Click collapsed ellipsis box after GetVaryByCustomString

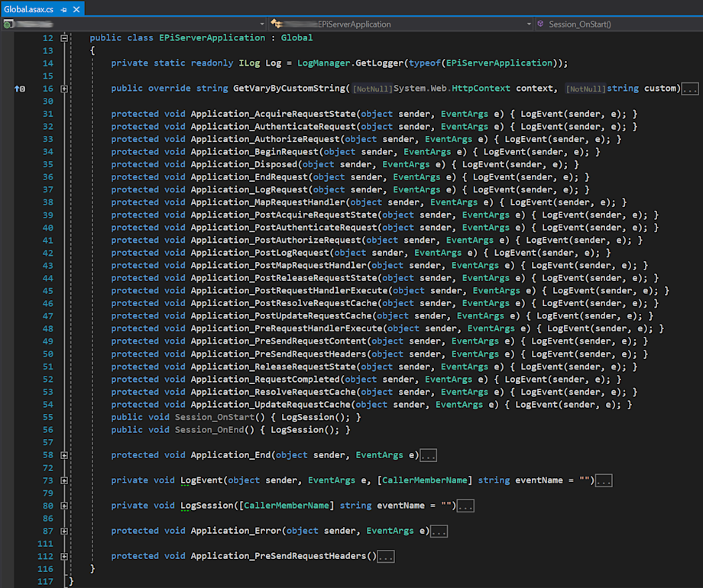click(690, 89)
